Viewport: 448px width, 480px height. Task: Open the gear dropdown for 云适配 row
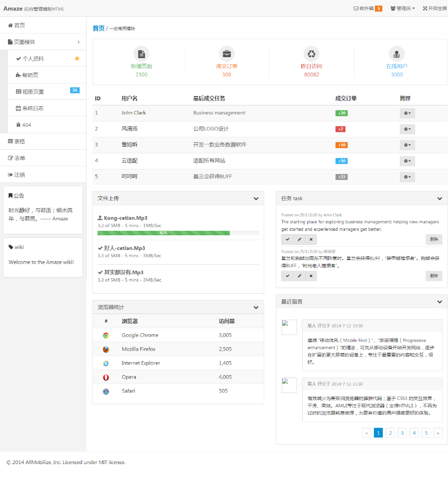(x=407, y=161)
